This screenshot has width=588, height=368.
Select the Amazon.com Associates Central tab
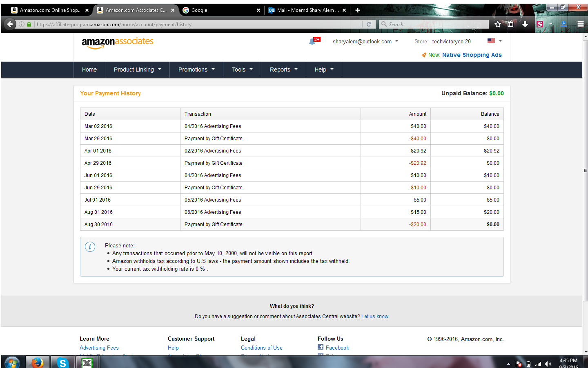click(x=136, y=10)
